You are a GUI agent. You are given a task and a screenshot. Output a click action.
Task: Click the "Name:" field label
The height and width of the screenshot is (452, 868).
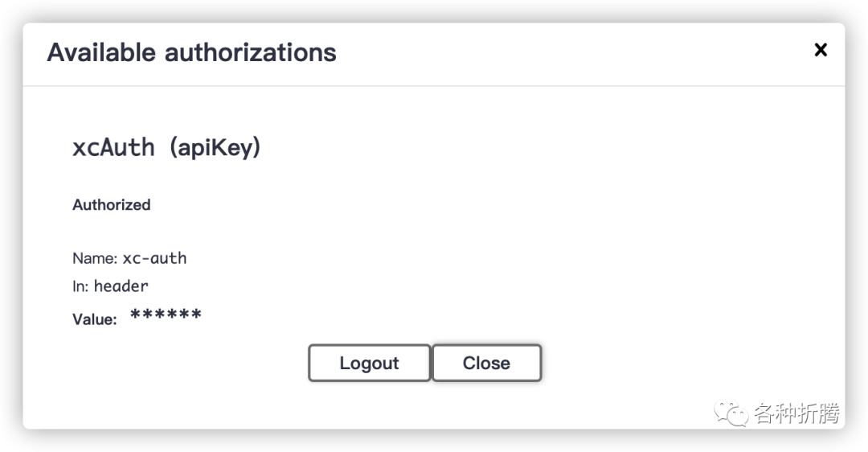[x=95, y=258]
